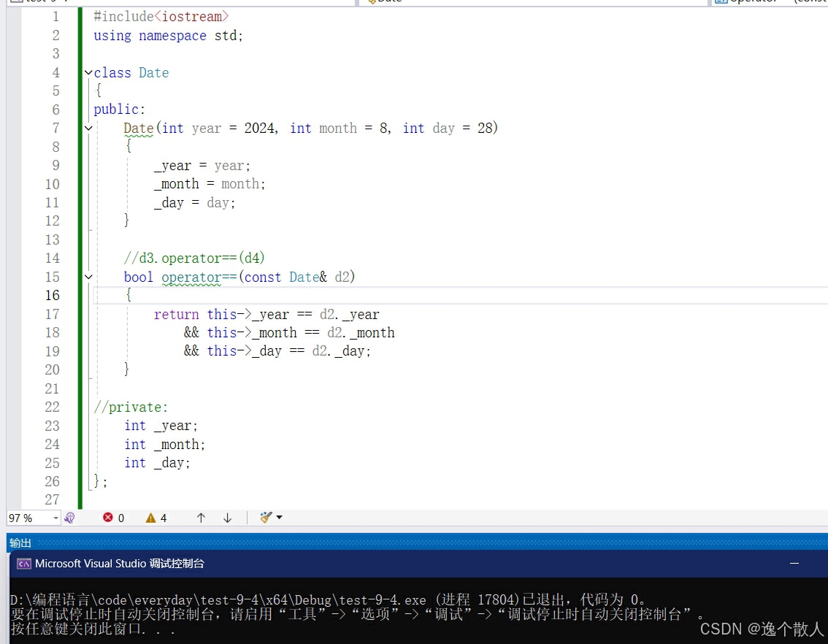
Task: Click the //d3.operator==(d4) comment
Action: pyautogui.click(x=193, y=258)
